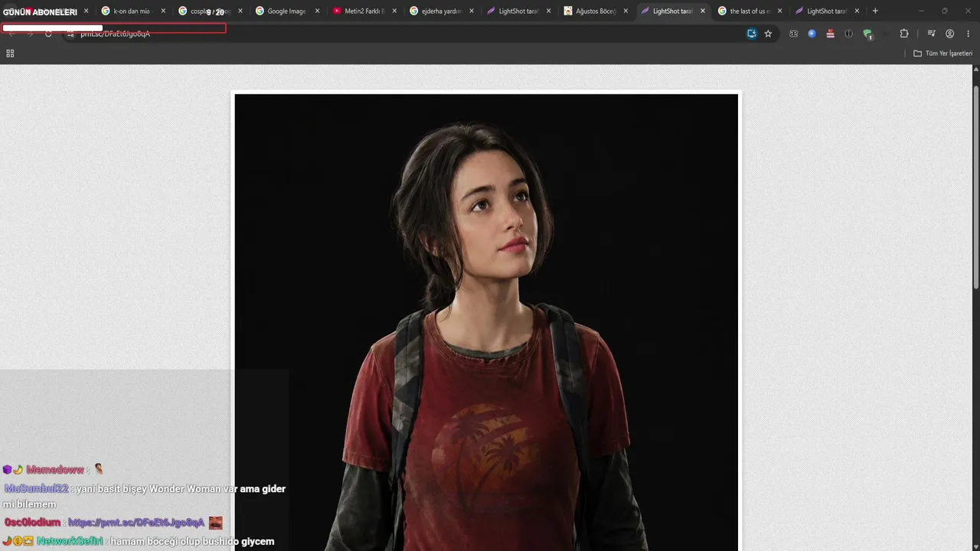Image resolution: width=980 pixels, height=551 pixels.
Task: Click the username Memedoww in chat
Action: pos(55,470)
